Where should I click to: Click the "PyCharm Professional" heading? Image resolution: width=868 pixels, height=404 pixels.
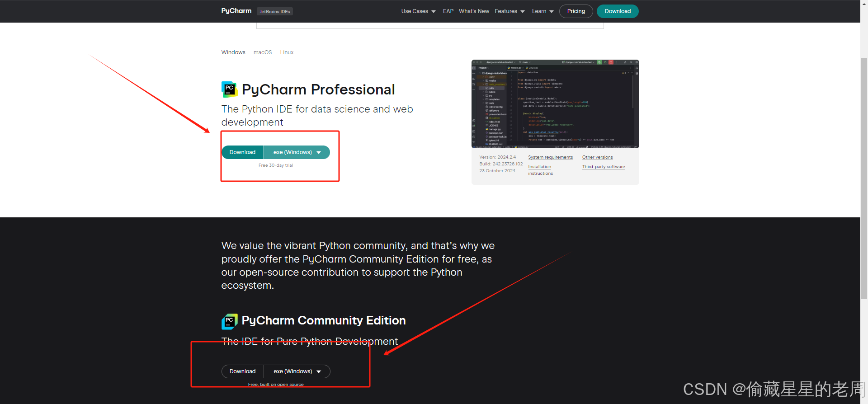pyautogui.click(x=318, y=89)
